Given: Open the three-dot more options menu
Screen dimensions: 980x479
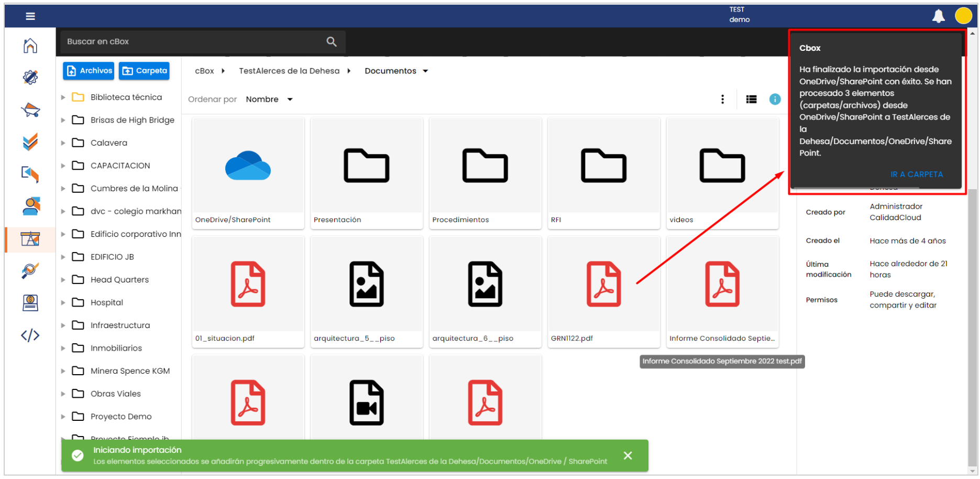Looking at the screenshot, I should coord(723,99).
